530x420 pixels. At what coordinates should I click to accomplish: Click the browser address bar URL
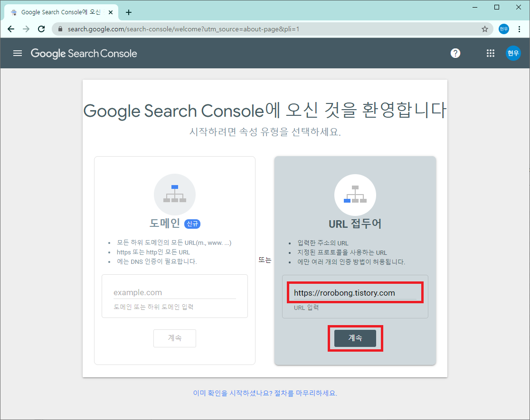(x=183, y=29)
